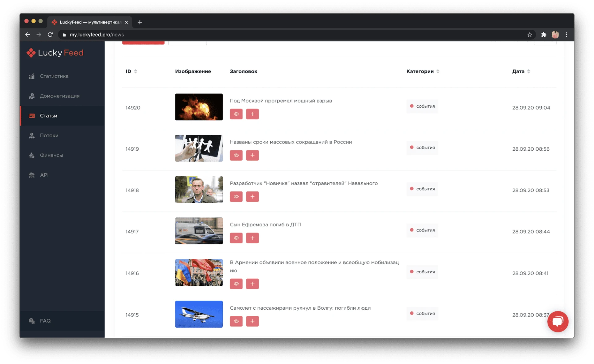594x364 pixels.
Task: Add article 14919 with plus button
Action: point(252,155)
